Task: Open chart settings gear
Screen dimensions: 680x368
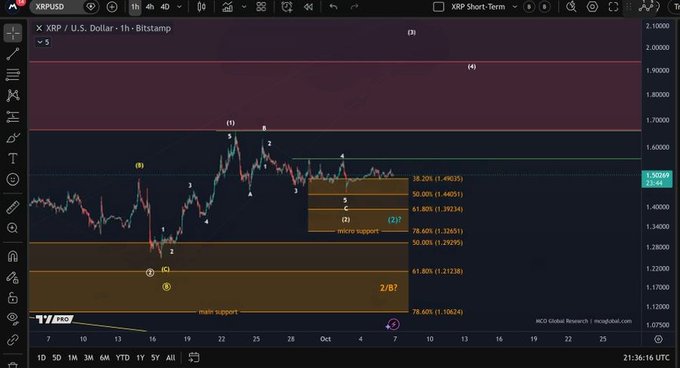Action: pos(592,7)
